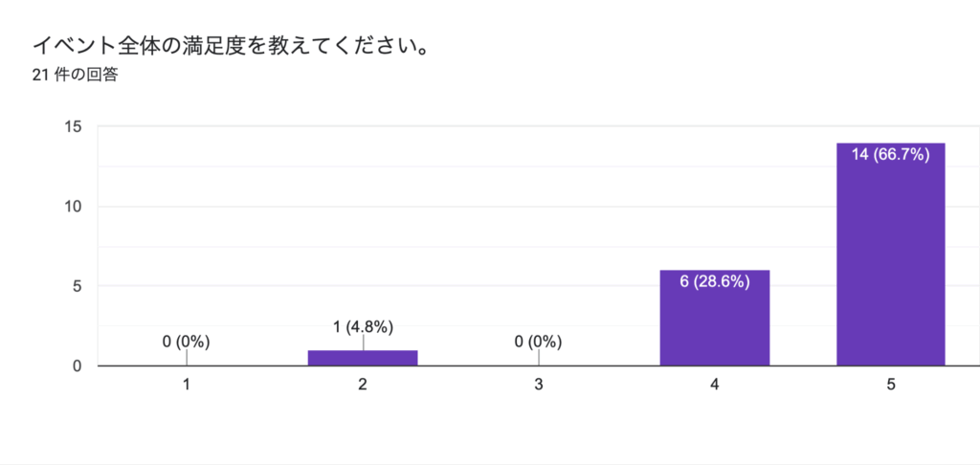The image size is (980, 466).
Task: Click the y-axis label 0 at the baseline
Action: [x=77, y=366]
